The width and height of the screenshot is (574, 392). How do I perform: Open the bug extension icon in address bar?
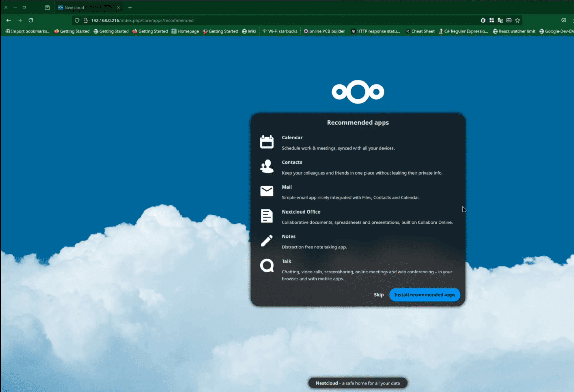[x=483, y=20]
